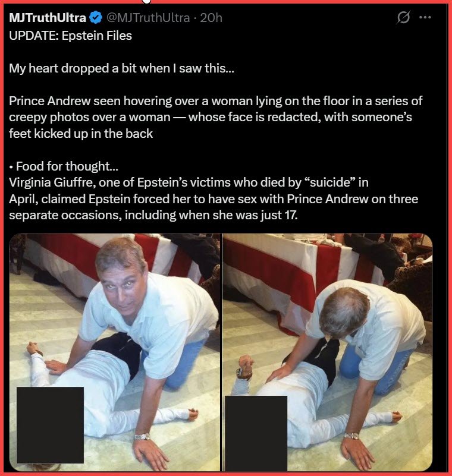The height and width of the screenshot is (476, 452).
Task: Click the Grok slashed-circle icon
Action: click(x=404, y=17)
